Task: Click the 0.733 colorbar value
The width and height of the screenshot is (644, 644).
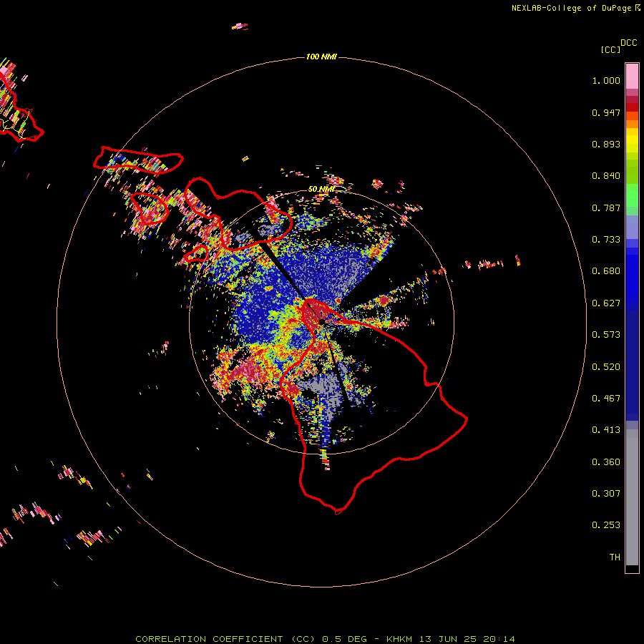Action: pyautogui.click(x=606, y=240)
